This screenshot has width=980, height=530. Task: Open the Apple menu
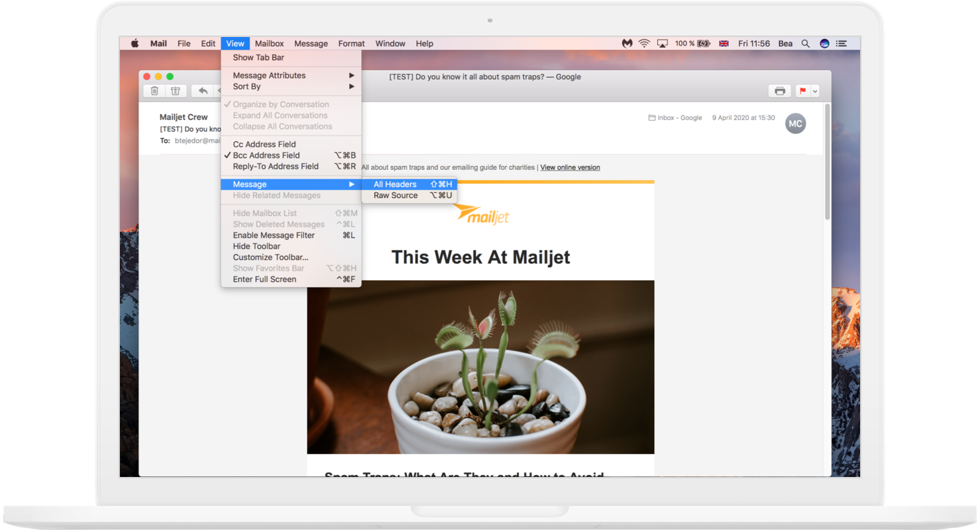point(135,43)
